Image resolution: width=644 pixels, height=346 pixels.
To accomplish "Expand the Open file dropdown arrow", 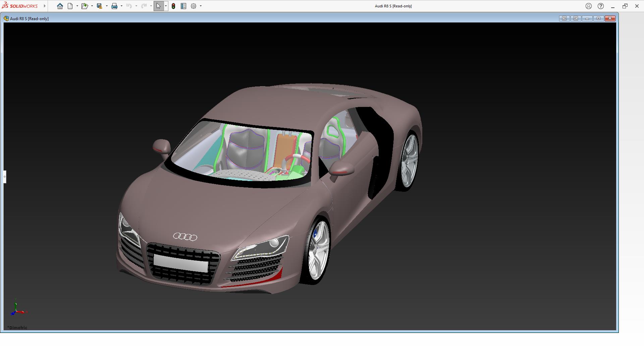I will (x=92, y=6).
